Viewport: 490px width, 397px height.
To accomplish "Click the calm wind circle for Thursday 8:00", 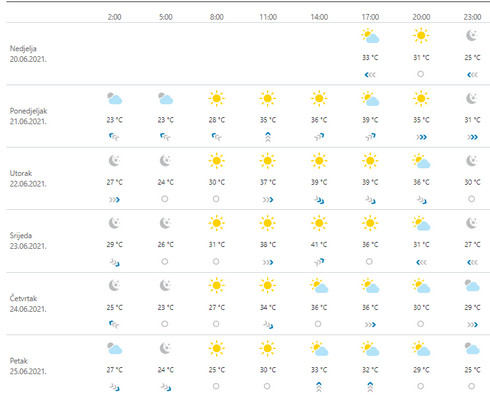I will [x=216, y=324].
